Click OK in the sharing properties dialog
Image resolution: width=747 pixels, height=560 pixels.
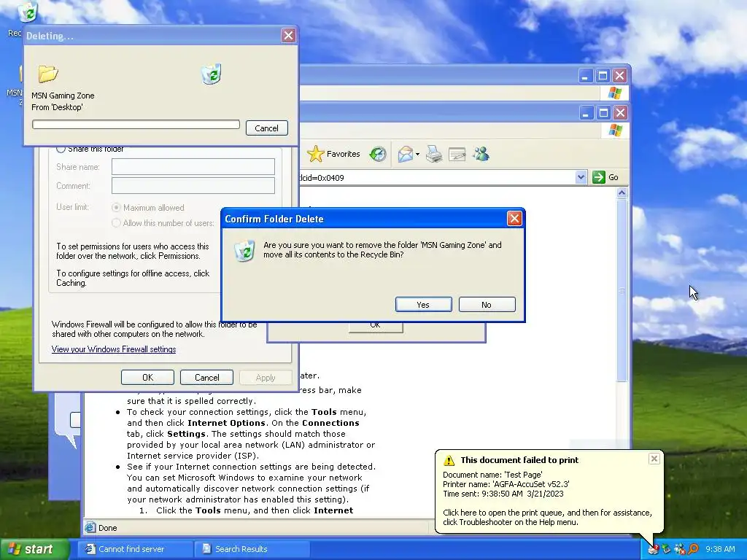click(x=147, y=378)
